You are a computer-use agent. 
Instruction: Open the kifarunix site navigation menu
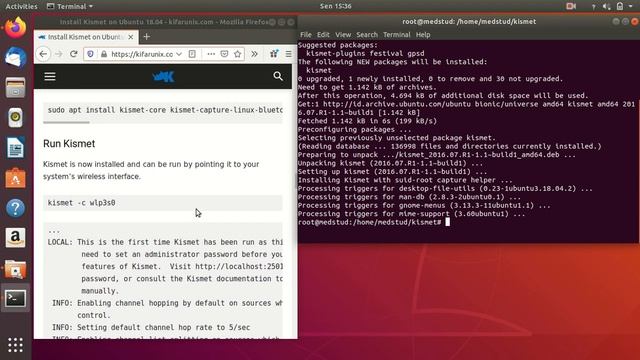(50, 76)
